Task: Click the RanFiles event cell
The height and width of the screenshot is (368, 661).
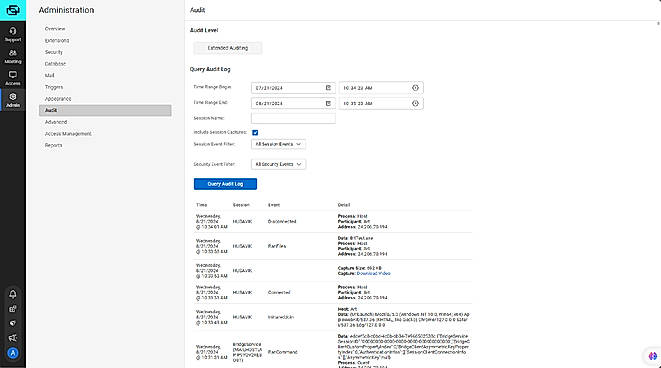Action: point(277,246)
